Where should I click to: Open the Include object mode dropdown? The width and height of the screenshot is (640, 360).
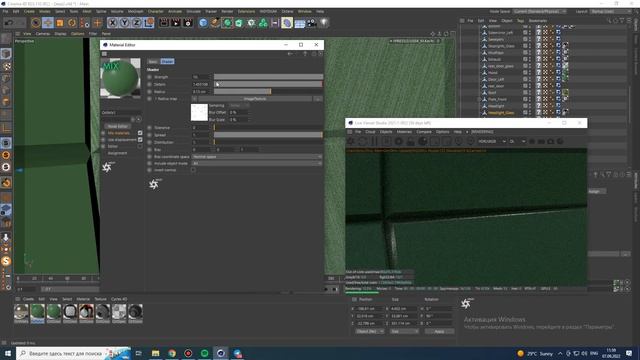[x=257, y=163]
